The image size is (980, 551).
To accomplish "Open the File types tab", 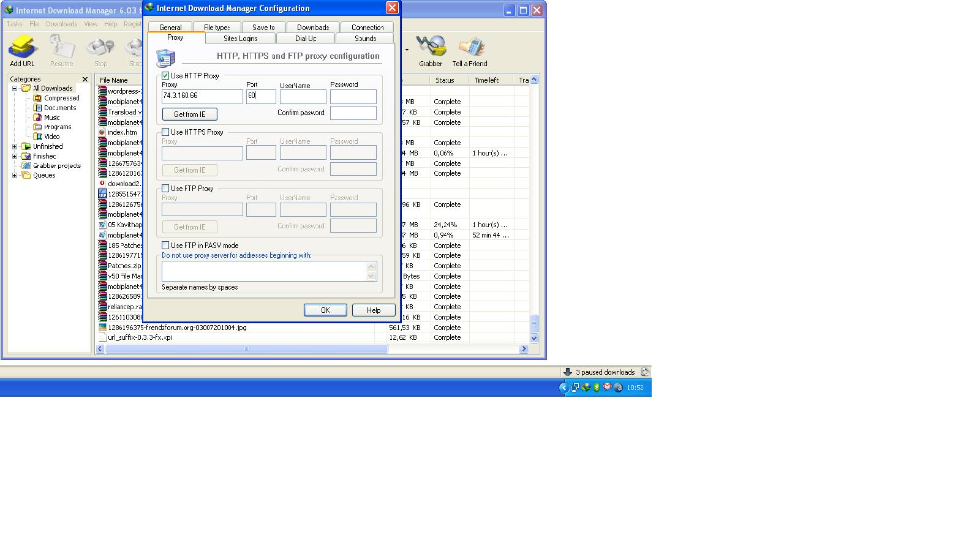I will (x=217, y=27).
